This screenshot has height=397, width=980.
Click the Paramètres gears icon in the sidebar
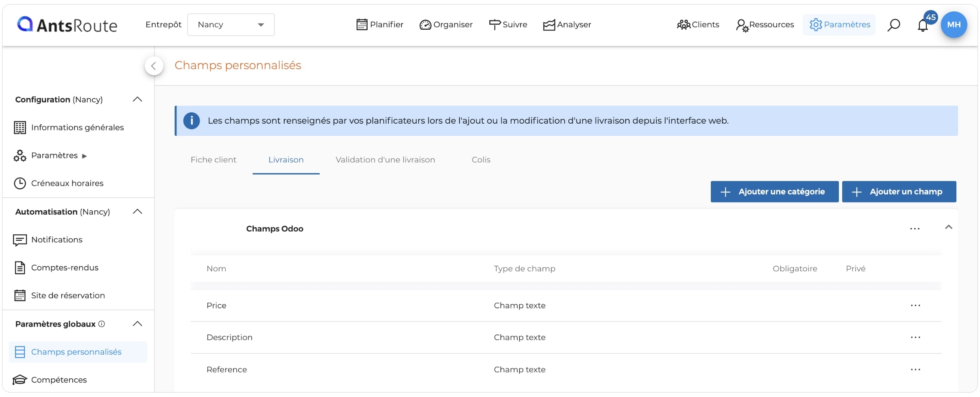click(20, 156)
